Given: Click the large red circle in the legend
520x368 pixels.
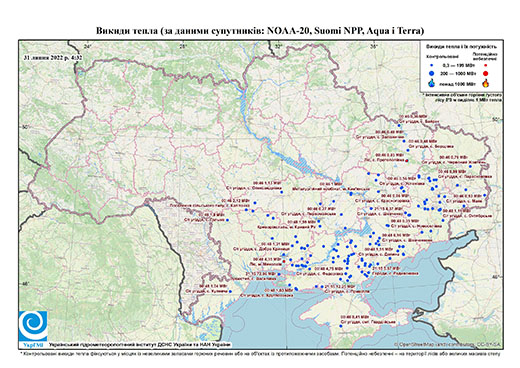Looking at the screenshot, I should (x=486, y=73).
